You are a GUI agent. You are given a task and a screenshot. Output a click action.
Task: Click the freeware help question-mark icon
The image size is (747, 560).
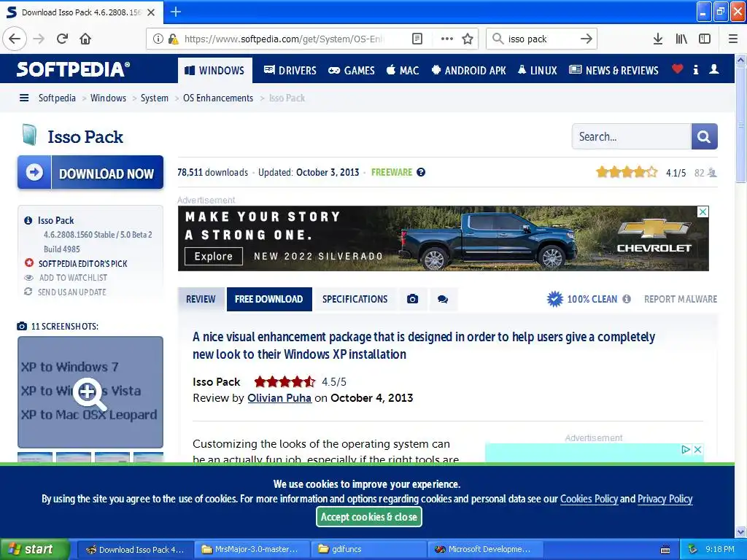(421, 172)
